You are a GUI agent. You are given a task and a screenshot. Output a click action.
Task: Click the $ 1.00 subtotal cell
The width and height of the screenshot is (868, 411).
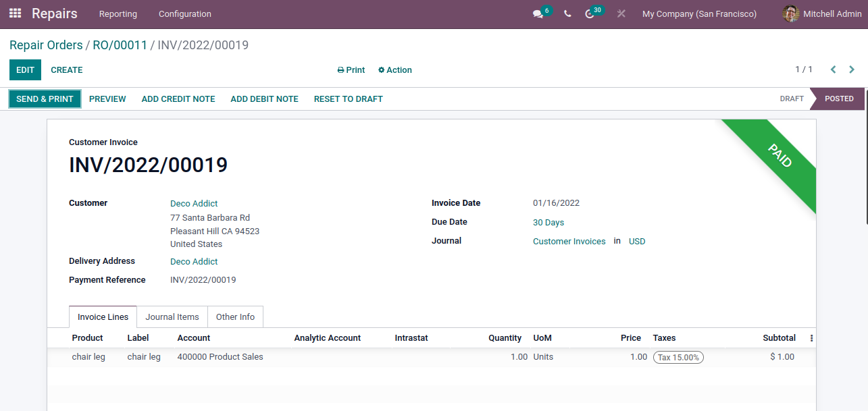[x=782, y=357]
